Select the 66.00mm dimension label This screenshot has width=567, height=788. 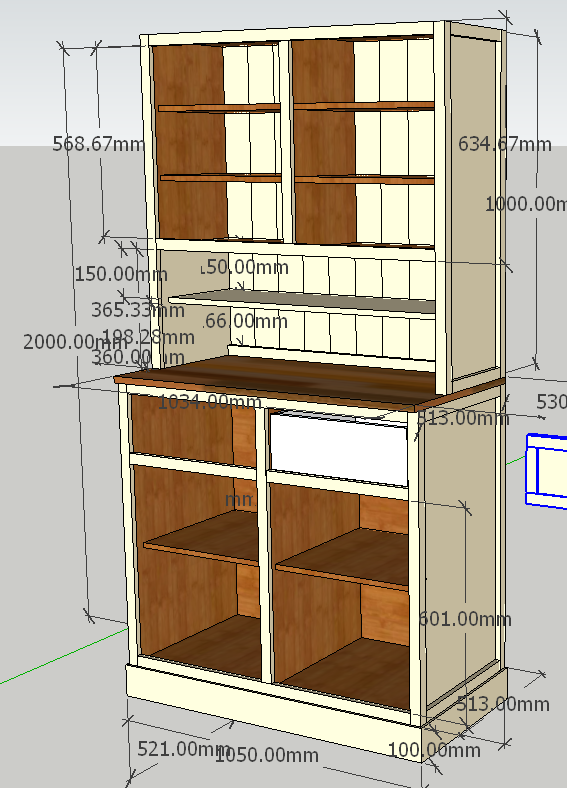pyautogui.click(x=247, y=321)
